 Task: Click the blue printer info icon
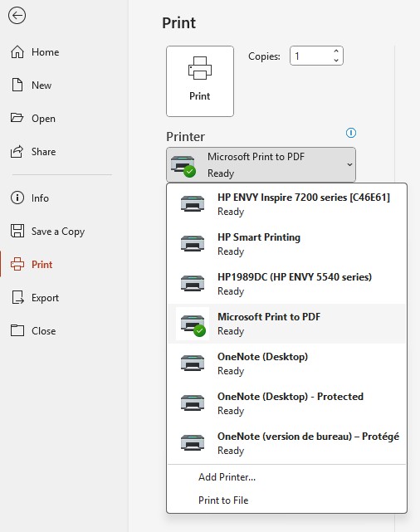coord(351,133)
